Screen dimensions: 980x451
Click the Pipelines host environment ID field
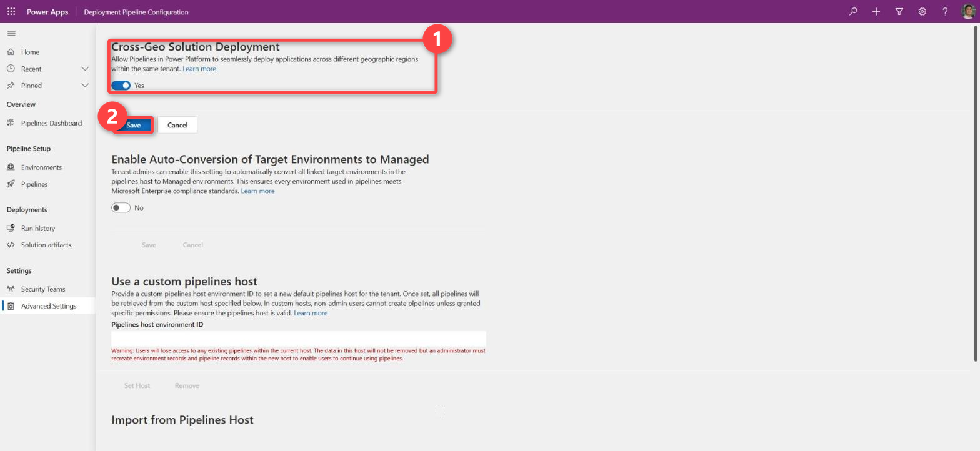299,338
